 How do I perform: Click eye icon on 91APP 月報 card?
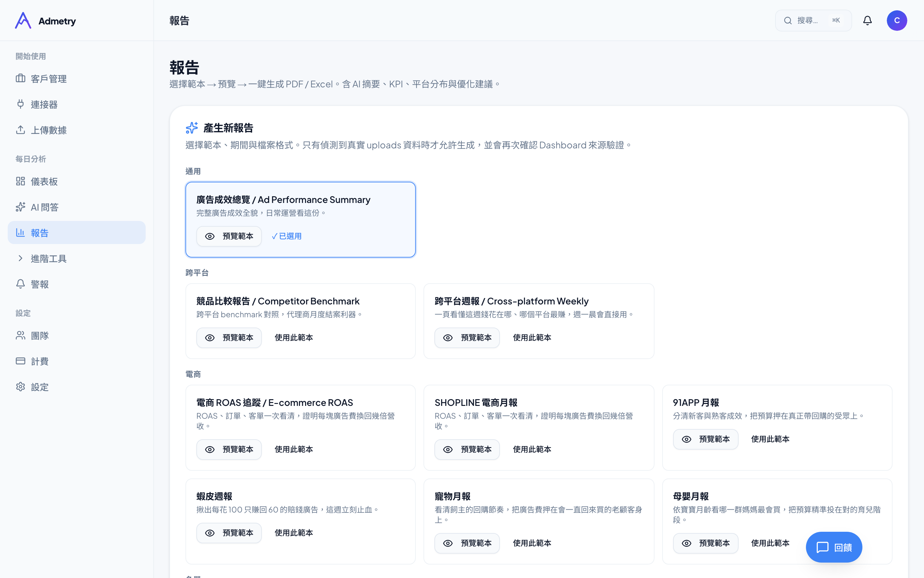(x=687, y=439)
